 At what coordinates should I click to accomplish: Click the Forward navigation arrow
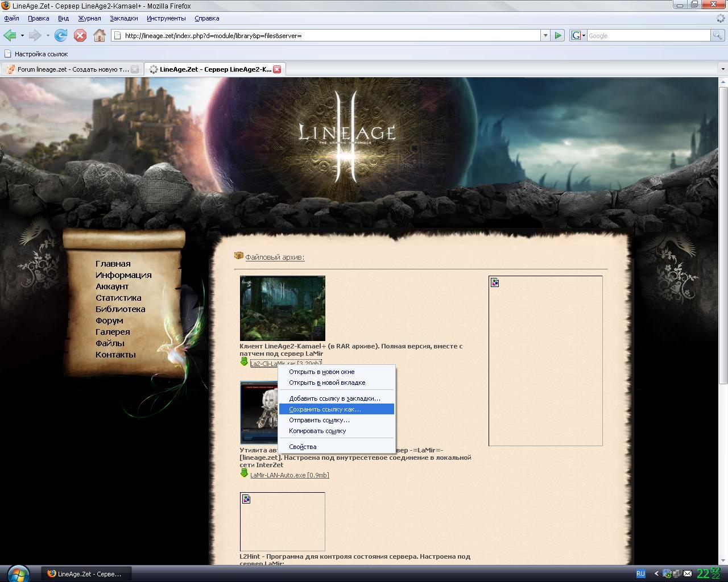(35, 35)
